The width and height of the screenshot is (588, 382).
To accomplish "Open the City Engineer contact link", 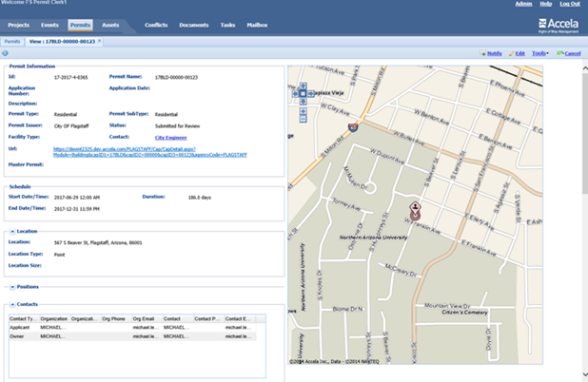I will [x=171, y=137].
